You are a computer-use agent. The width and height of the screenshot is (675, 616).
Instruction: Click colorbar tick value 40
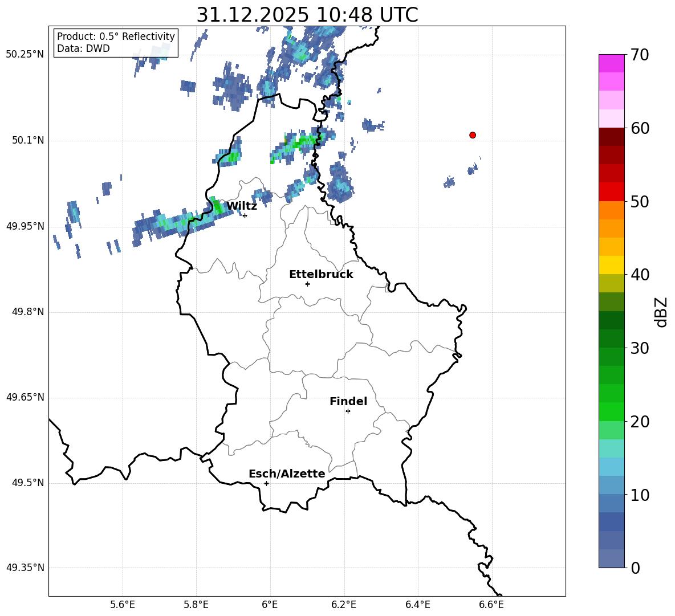tap(640, 275)
